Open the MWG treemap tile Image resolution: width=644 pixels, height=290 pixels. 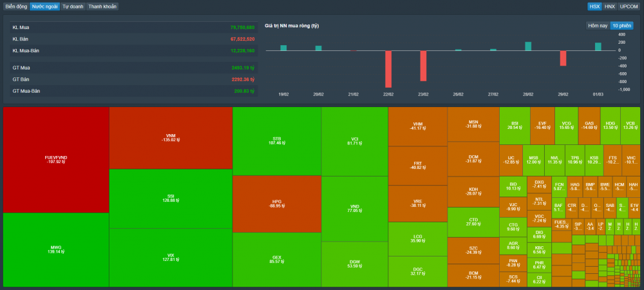click(56, 250)
